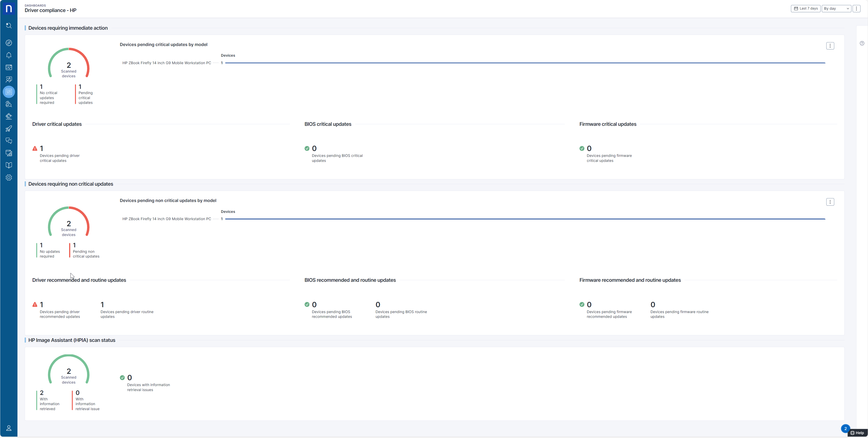The height and width of the screenshot is (438, 868).
Task: Click HP ZBook Firefly label in critical updates chart
Action: [166, 63]
